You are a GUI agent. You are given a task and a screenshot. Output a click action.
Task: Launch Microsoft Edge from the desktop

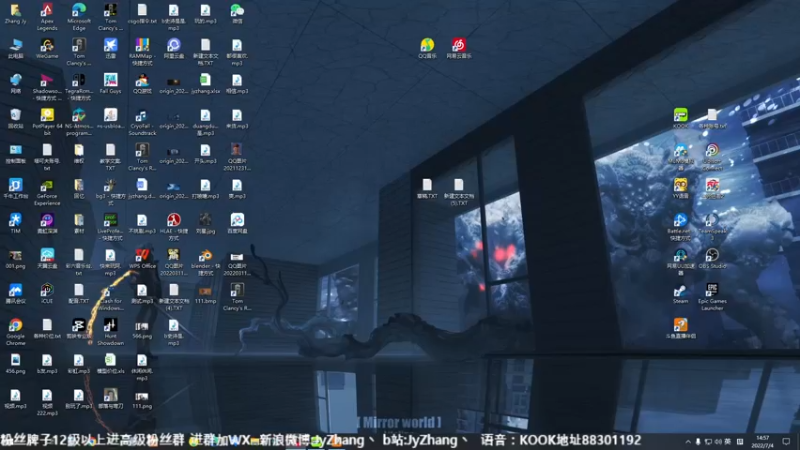[x=79, y=16]
